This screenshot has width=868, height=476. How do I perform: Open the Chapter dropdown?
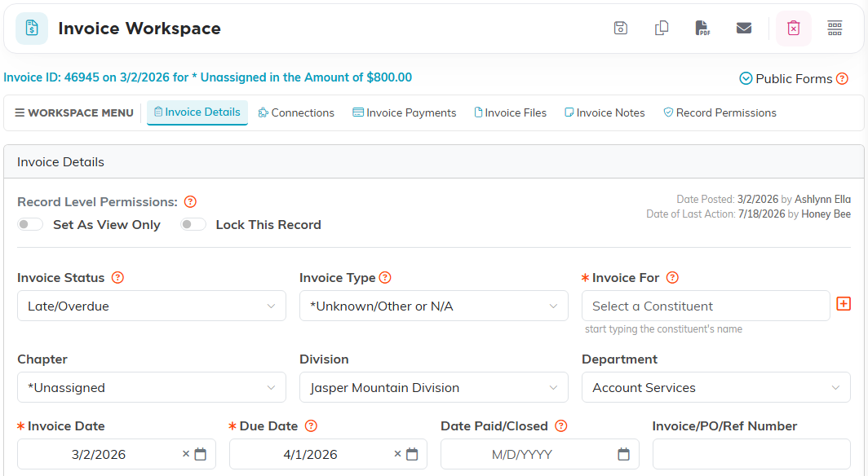[152, 387]
